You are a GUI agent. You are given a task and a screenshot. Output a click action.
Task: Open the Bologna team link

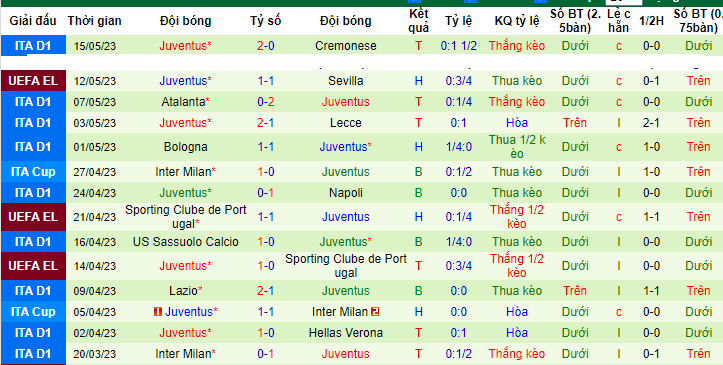186,147
